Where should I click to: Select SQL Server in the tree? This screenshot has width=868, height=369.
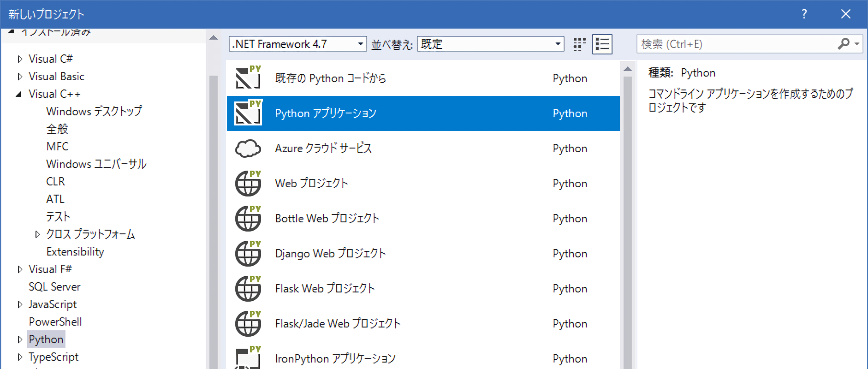(x=54, y=287)
